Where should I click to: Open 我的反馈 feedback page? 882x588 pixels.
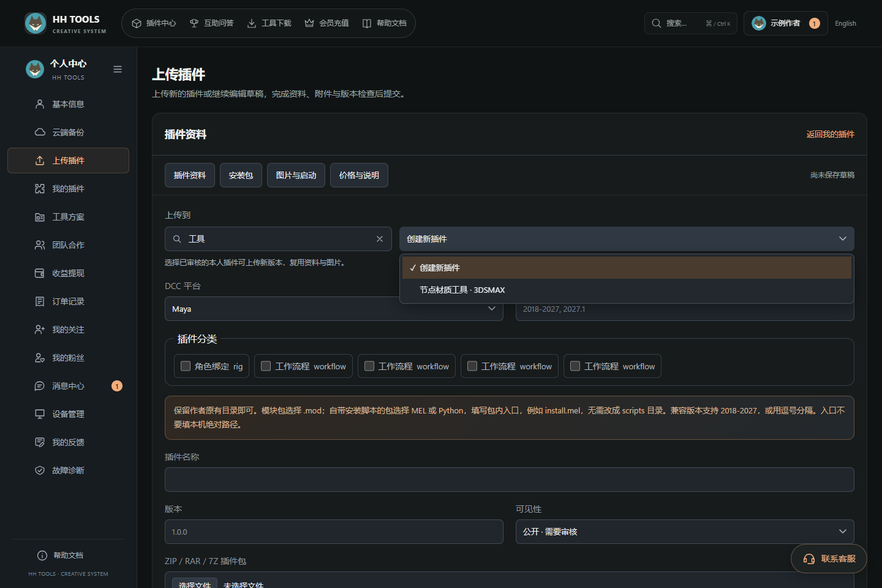[68, 442]
